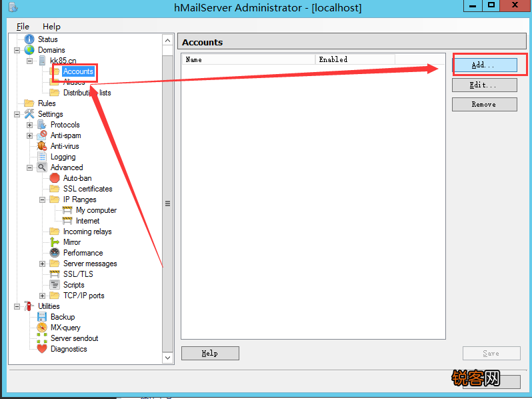
Task: Click the Scripts icon
Action: tap(54, 285)
